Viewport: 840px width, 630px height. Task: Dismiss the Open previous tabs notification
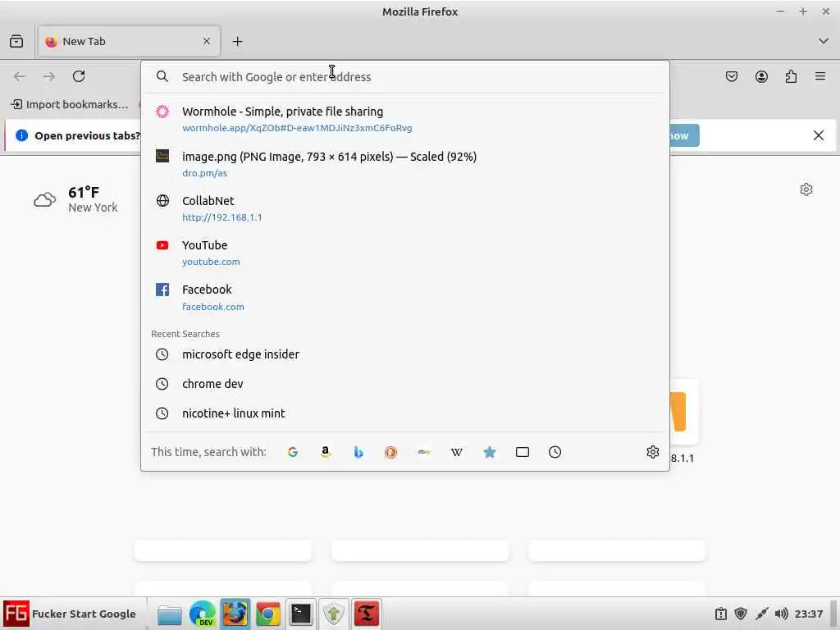pyautogui.click(x=819, y=135)
